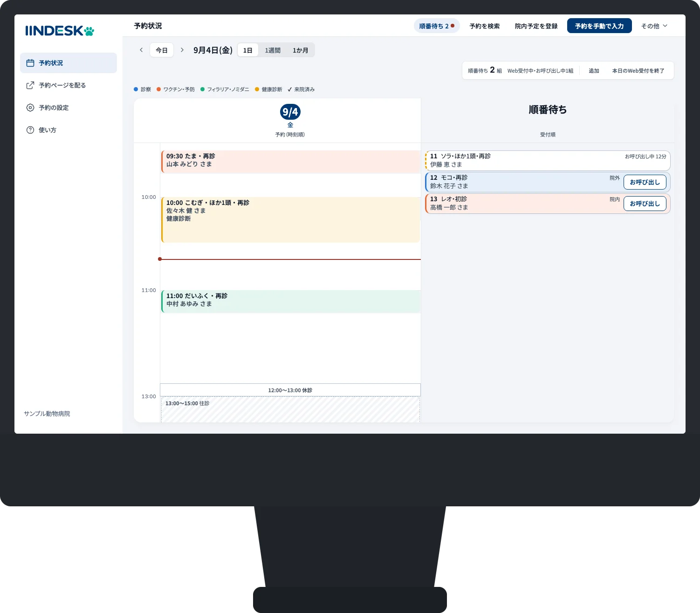Image resolution: width=700 pixels, height=613 pixels.
Task: Click the 順番待ち column heading
Action: tap(548, 110)
